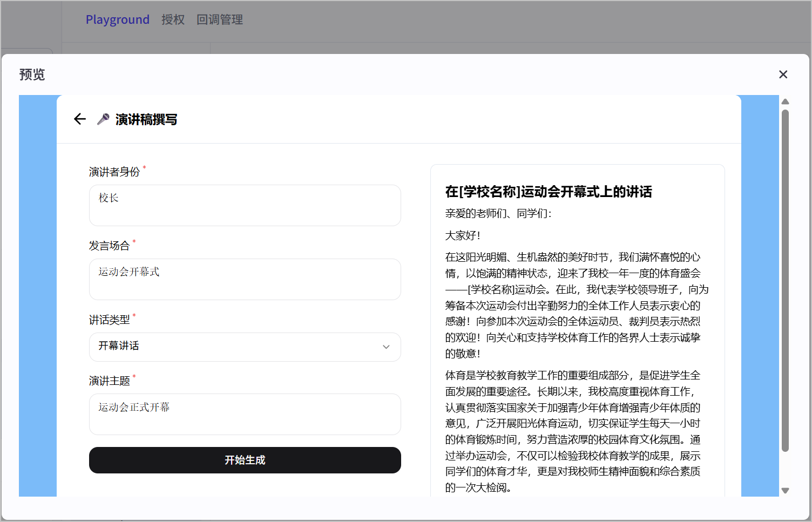Close the 预览 dialog with X
This screenshot has width=812, height=522.
tap(783, 74)
